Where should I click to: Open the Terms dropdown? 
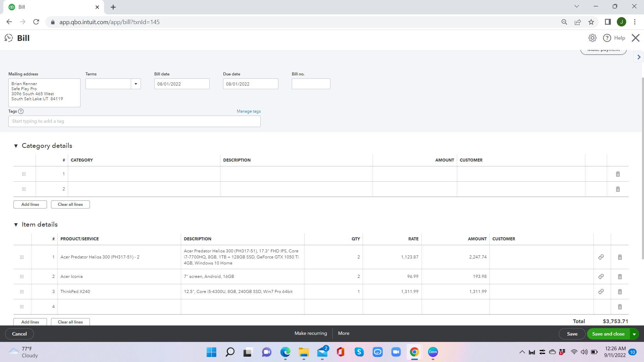(136, 84)
